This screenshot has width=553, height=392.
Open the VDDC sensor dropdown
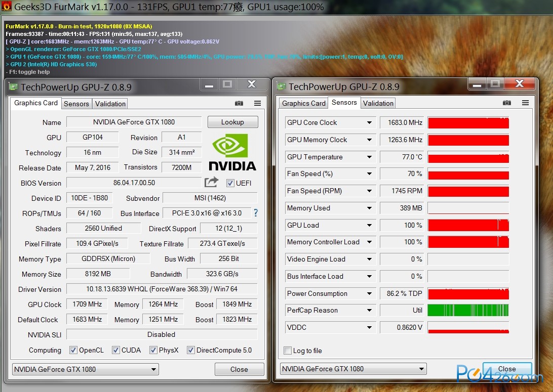[x=369, y=328]
